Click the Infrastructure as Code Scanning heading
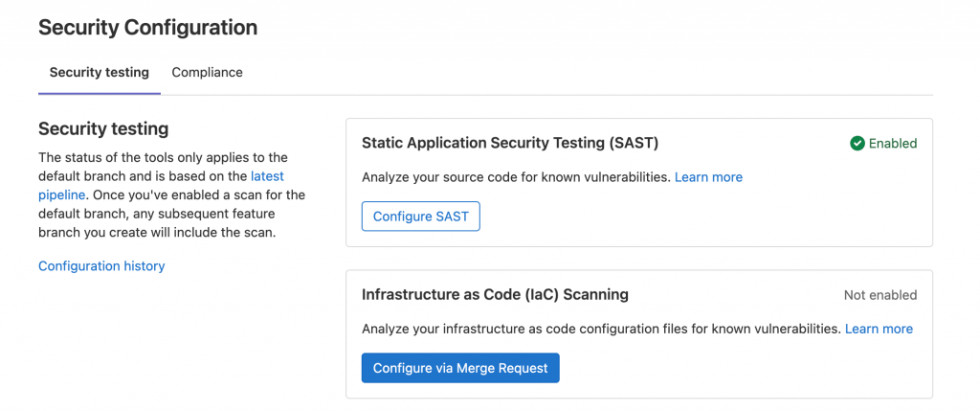The width and height of the screenshot is (980, 411). pos(495,294)
